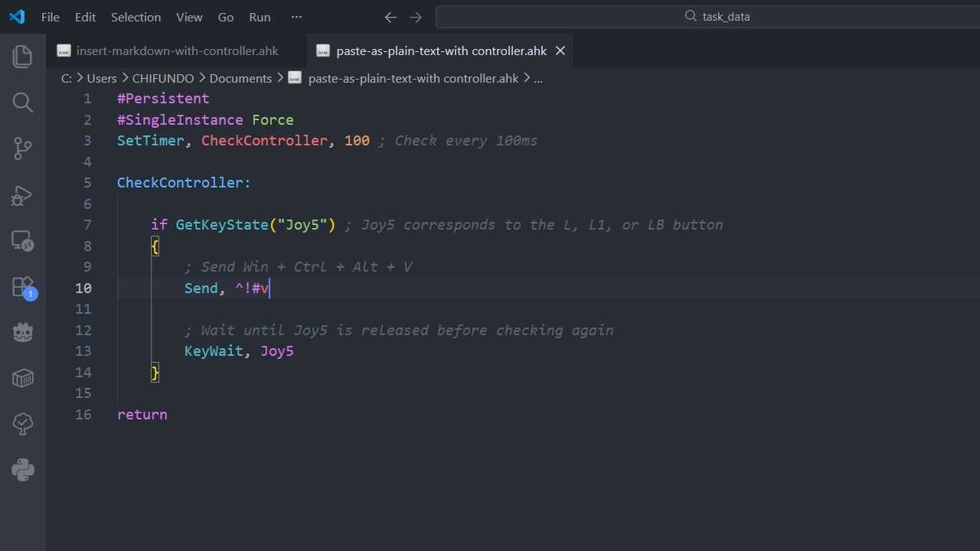Select the paste-as-plain-text-with controller.ahk tab
Screen dimensions: 980x551
pos(441,51)
